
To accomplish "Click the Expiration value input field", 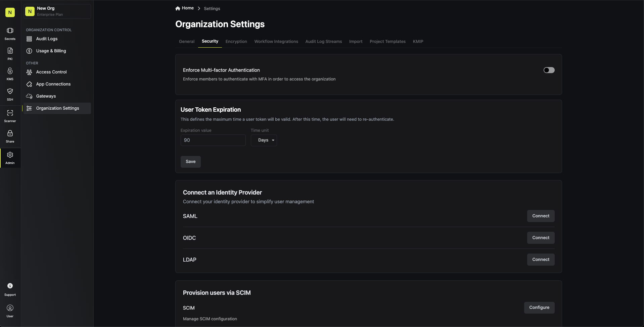I will [x=213, y=140].
